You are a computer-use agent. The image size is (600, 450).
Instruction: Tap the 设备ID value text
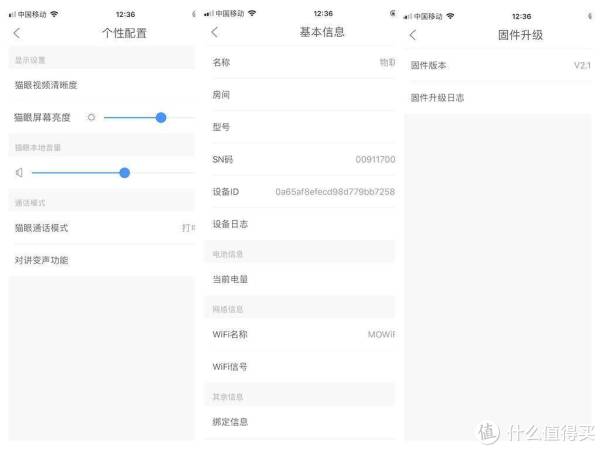coord(335,191)
